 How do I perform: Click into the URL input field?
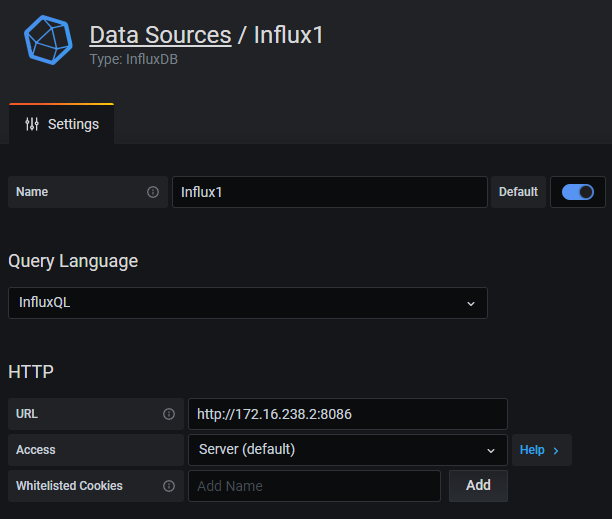pyautogui.click(x=347, y=414)
